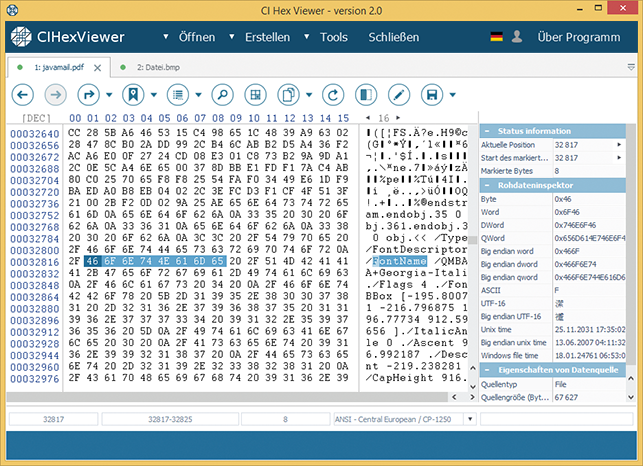Click the go-to-position curved arrow icon
This screenshot has width=643, height=466.
[89, 95]
